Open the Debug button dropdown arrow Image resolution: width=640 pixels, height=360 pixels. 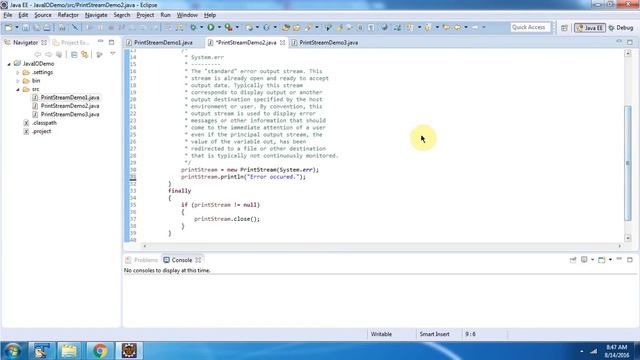(201, 27)
